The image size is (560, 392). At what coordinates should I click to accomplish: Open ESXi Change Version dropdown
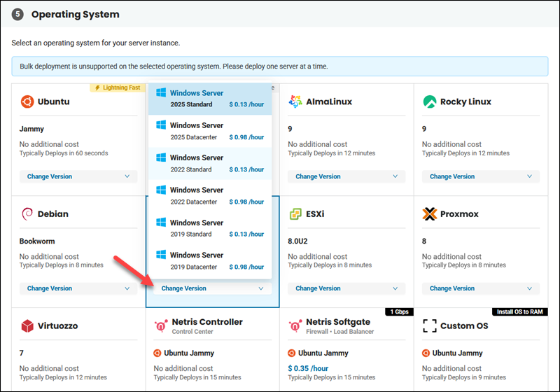[x=346, y=288]
